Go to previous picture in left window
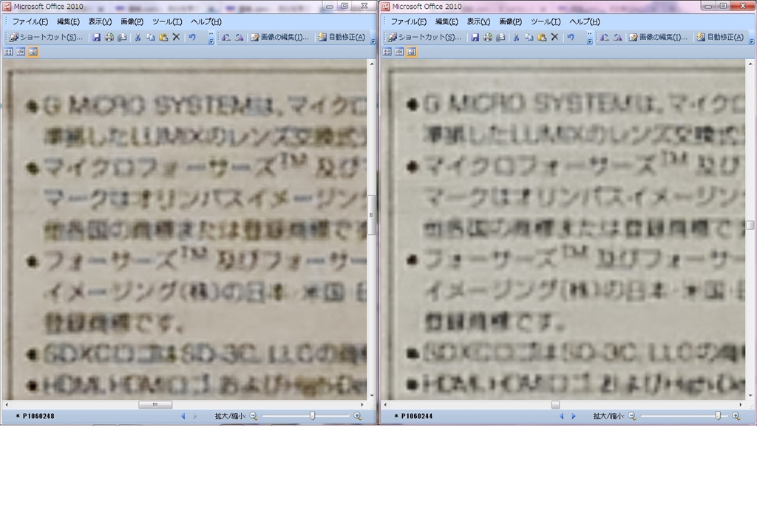757x532 pixels. 183,416
